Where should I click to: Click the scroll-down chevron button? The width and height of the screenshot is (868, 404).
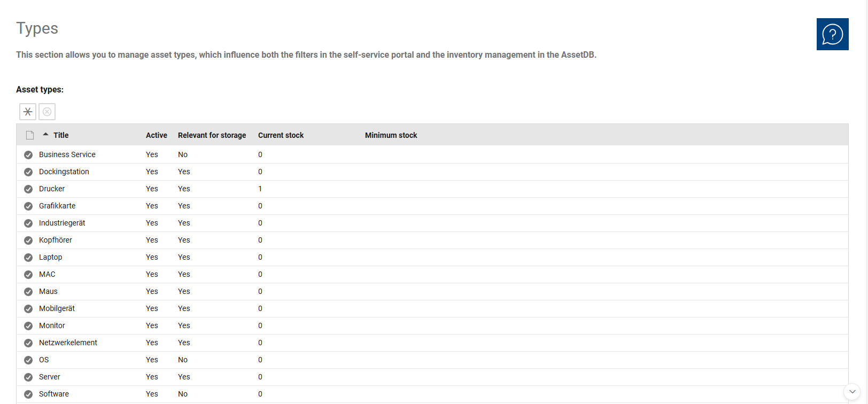pyautogui.click(x=852, y=392)
